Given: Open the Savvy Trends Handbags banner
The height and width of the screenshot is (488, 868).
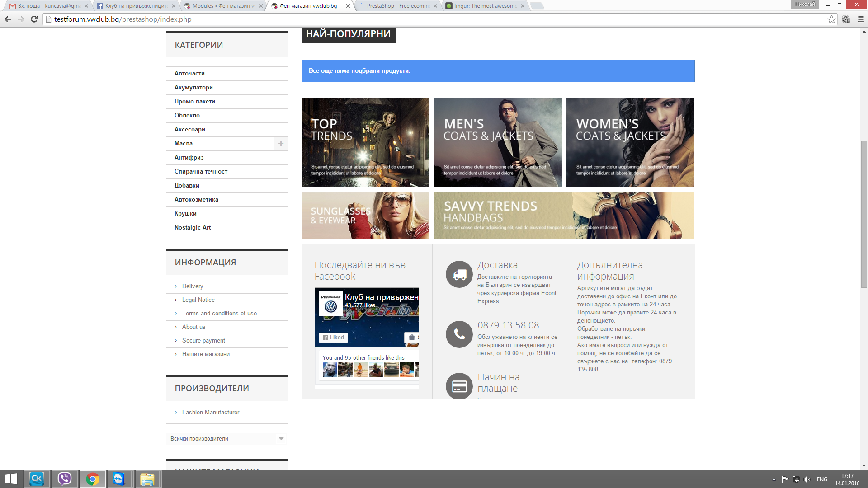Looking at the screenshot, I should click(x=564, y=216).
